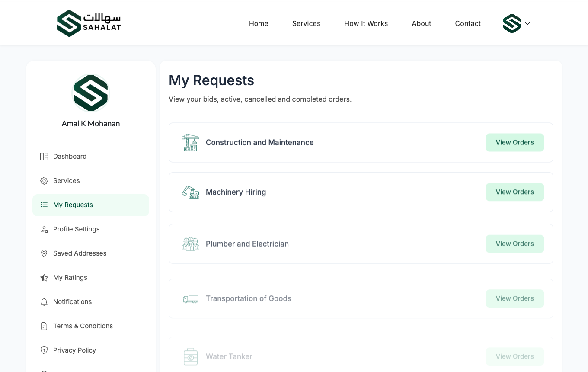Click the Privacy Policy shield icon
588x372 pixels.
[44, 350]
